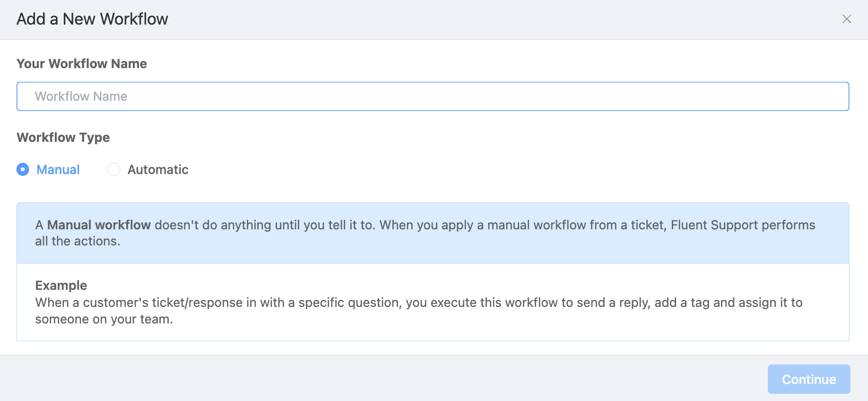
Task: Click the Add a New Workflow title
Action: click(x=92, y=19)
